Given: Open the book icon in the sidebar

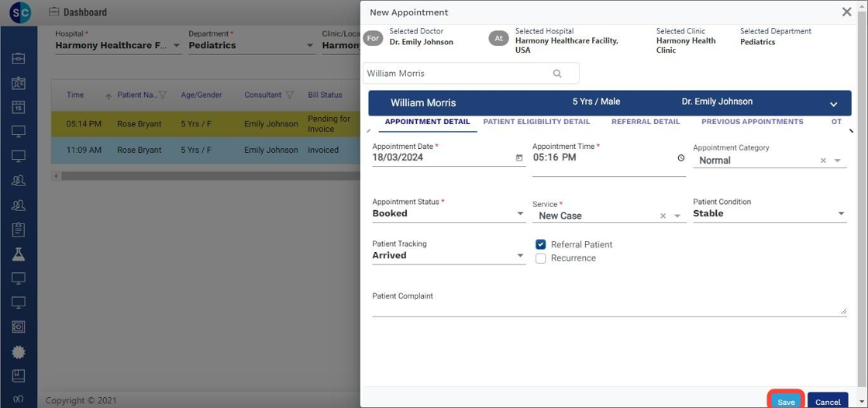Looking at the screenshot, I should [x=19, y=375].
